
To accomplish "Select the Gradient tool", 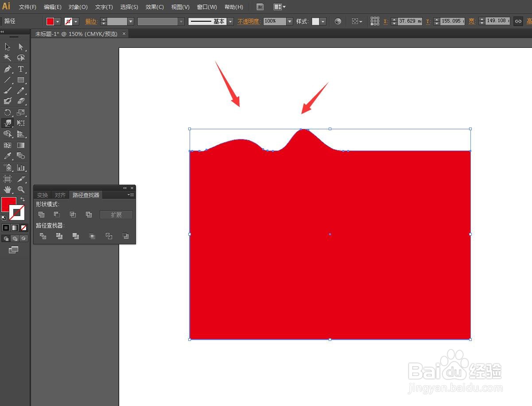I will 21,145.
